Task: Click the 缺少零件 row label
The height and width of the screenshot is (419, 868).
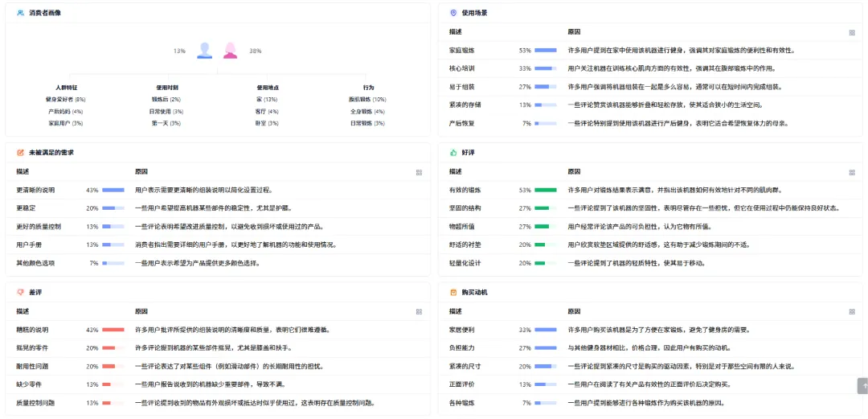Action: point(29,384)
